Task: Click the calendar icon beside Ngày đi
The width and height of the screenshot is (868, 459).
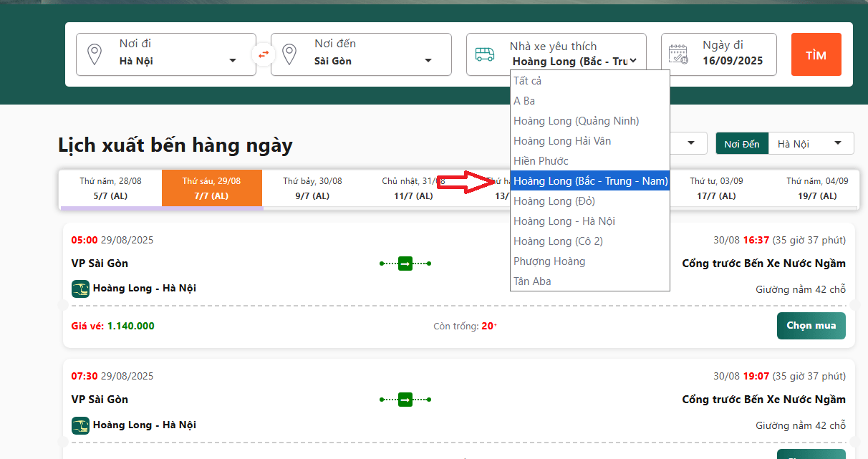Action: coord(678,54)
